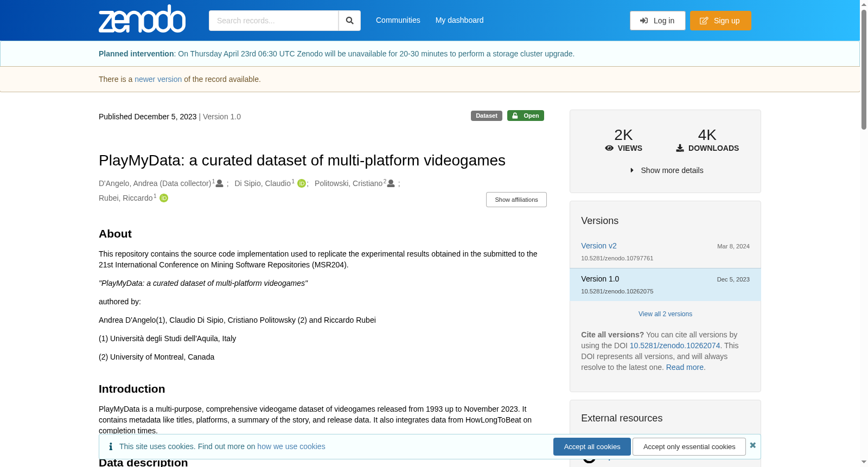Click the Introduction heading
The height and width of the screenshot is (467, 868).
(x=132, y=389)
